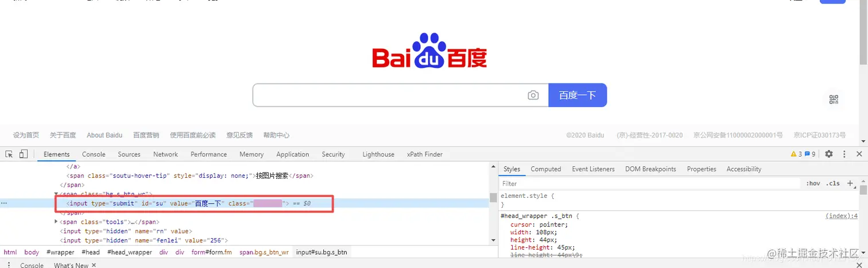Select the Styles sidebar tab

511,169
